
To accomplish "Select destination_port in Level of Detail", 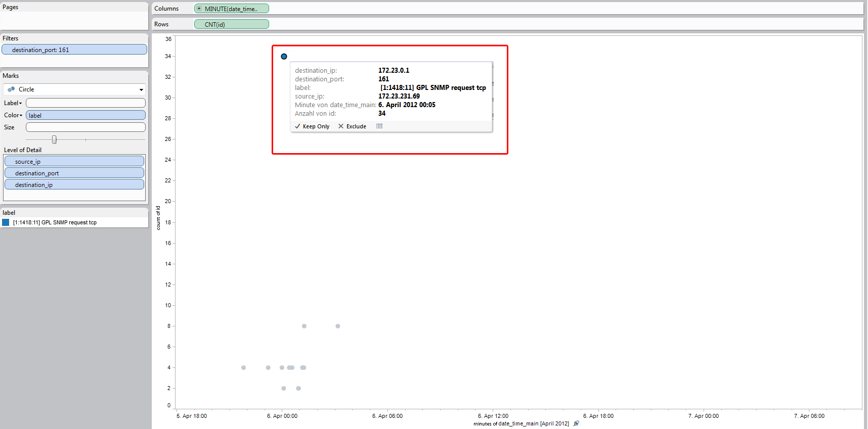I will point(74,173).
